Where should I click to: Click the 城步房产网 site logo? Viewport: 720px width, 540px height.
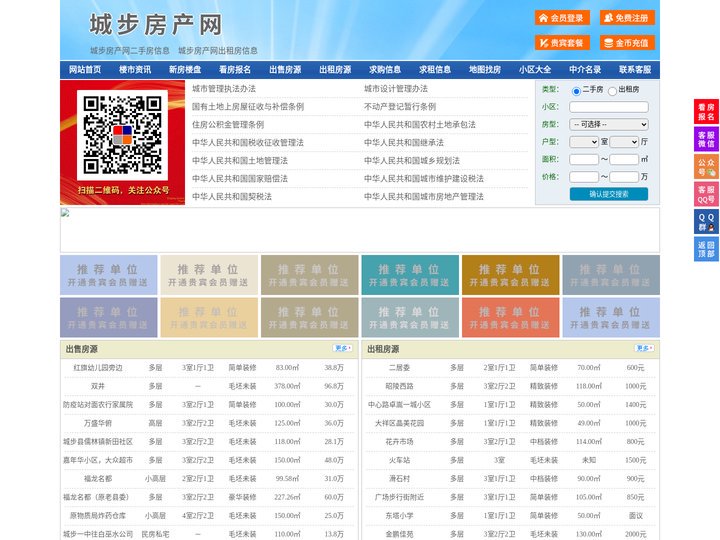[156, 25]
